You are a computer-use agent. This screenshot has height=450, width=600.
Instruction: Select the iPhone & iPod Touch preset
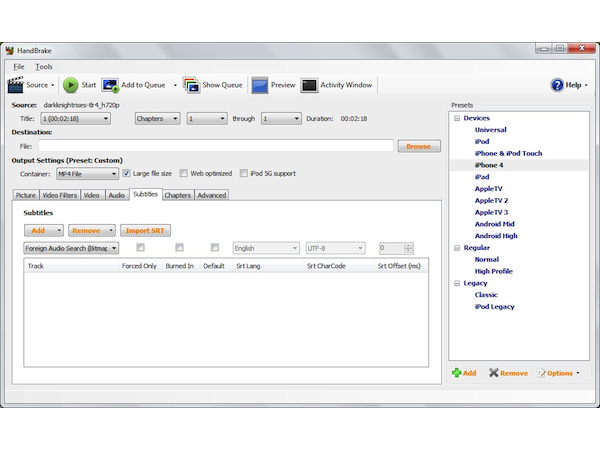click(508, 153)
